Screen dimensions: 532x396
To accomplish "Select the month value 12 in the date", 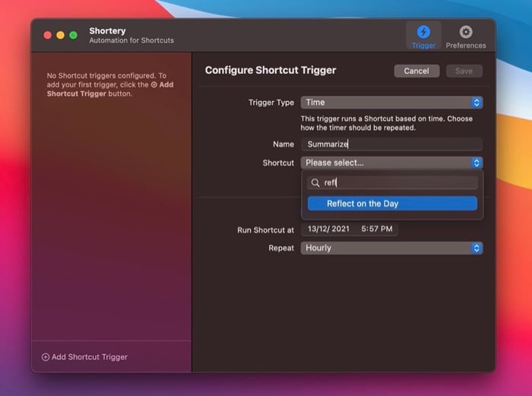I will tap(322, 230).
